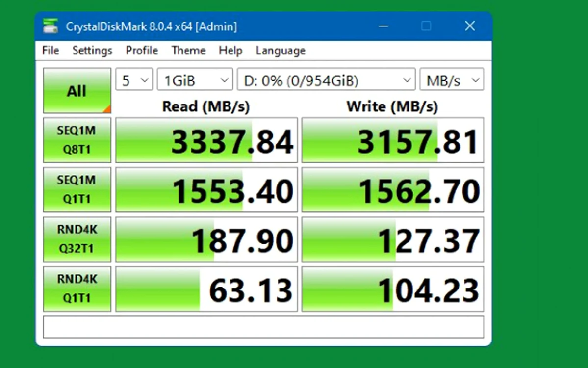
Task: Select the 104.23 write result
Action: point(393,289)
